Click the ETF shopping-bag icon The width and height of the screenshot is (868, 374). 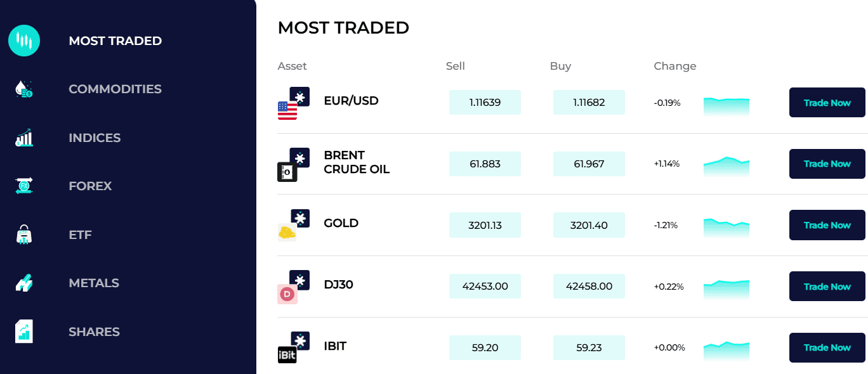23,235
